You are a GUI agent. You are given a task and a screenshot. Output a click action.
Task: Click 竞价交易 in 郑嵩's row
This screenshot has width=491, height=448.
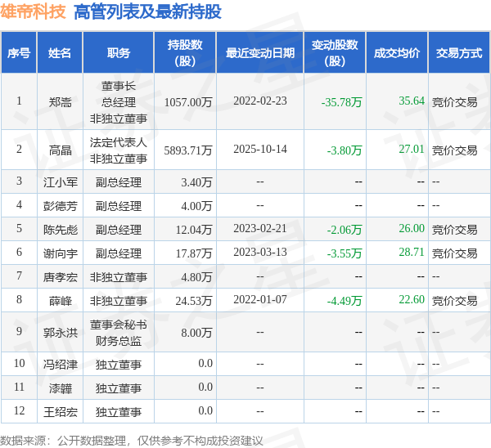tap(455, 102)
